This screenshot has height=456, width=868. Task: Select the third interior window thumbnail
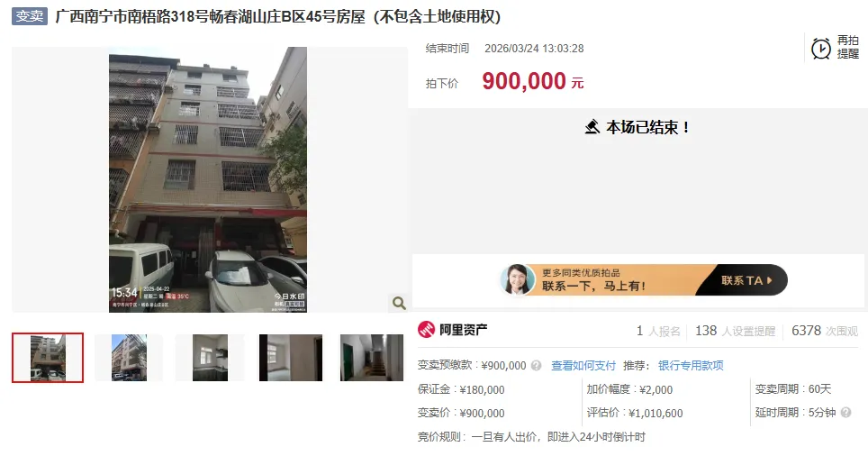tap(210, 358)
